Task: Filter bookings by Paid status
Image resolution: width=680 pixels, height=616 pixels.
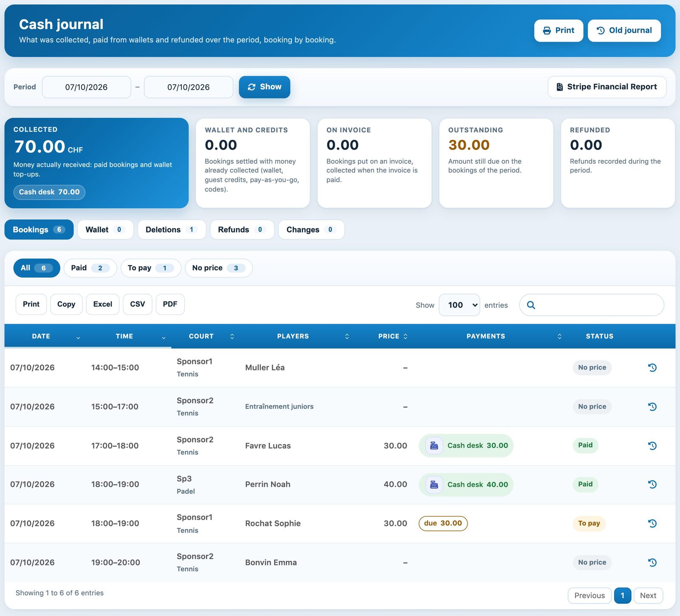Action: (x=90, y=268)
